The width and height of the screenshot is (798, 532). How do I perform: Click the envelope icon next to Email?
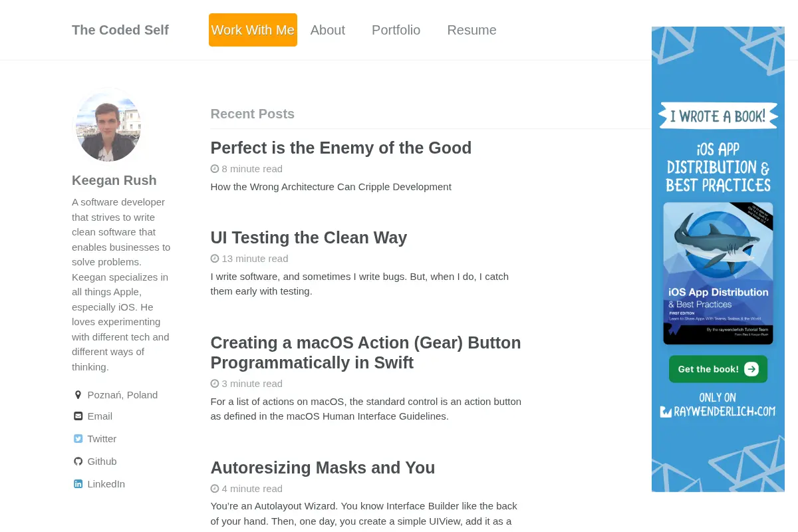(x=78, y=416)
